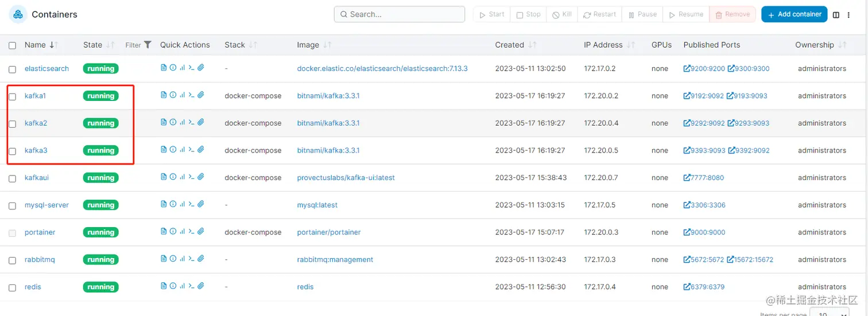Open logs icon for mysql-server container
Screen dimensions: 868x316
point(164,204)
